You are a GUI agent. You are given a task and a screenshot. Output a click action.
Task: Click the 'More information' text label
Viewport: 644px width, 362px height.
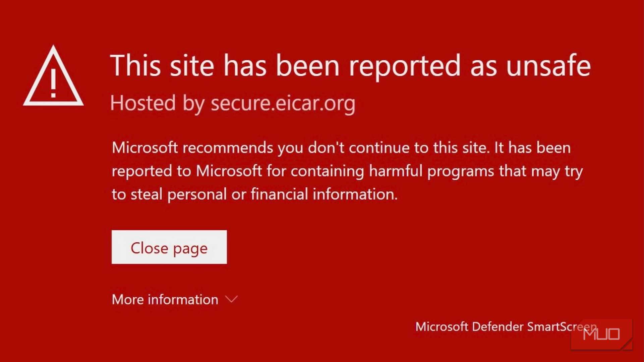point(165,299)
